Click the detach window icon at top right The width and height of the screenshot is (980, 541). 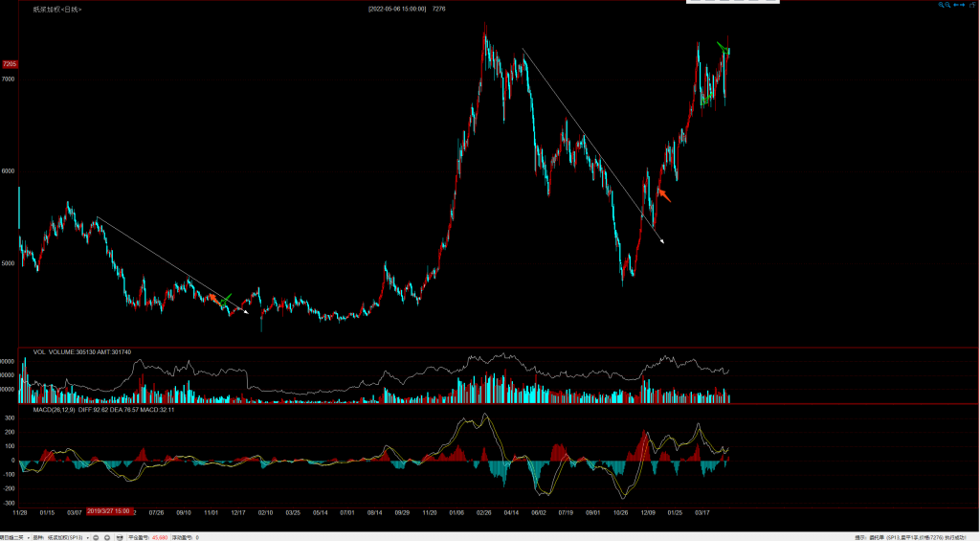tap(973, 5)
